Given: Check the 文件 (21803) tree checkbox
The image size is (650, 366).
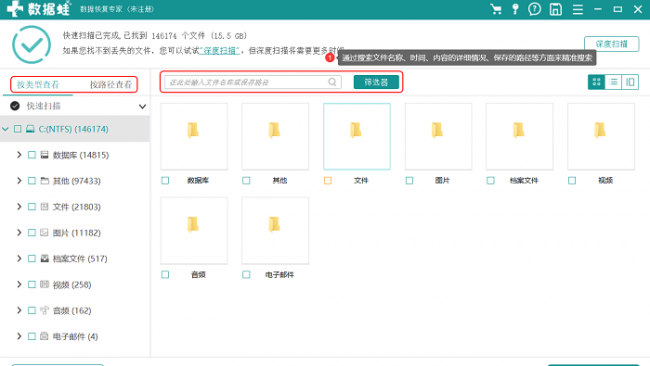Looking at the screenshot, I should 32,206.
